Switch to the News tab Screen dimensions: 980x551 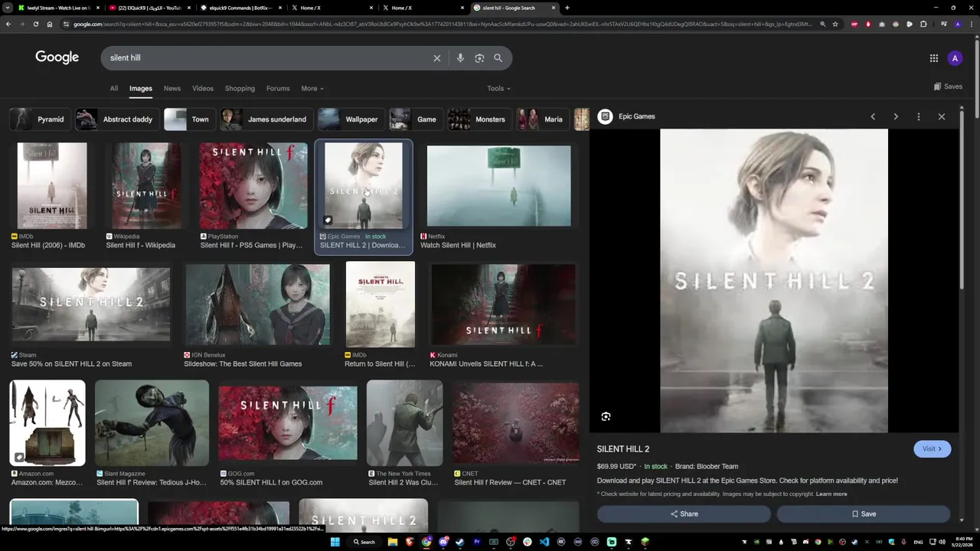point(172,89)
